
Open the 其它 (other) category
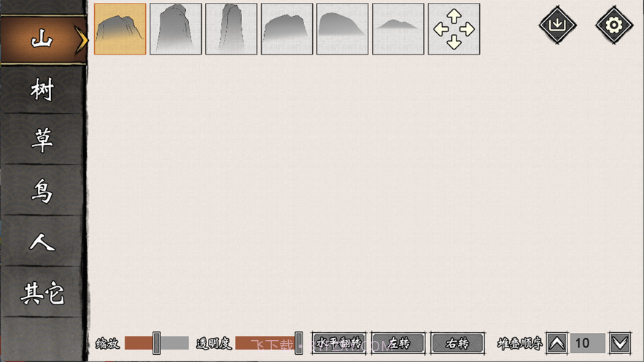point(42,293)
